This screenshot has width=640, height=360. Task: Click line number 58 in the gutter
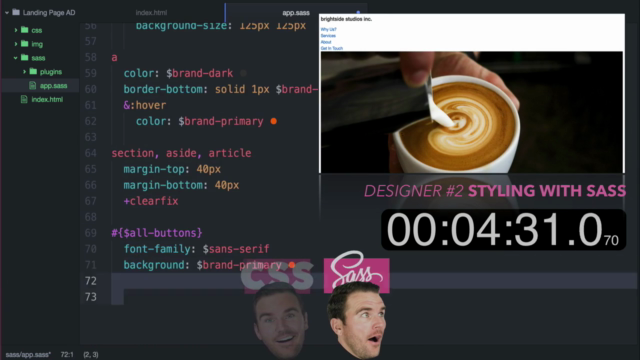[x=91, y=58]
